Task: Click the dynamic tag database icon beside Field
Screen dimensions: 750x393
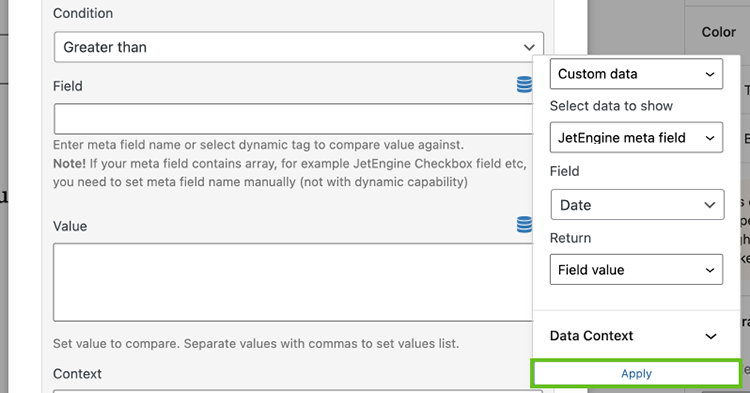Action: [524, 85]
